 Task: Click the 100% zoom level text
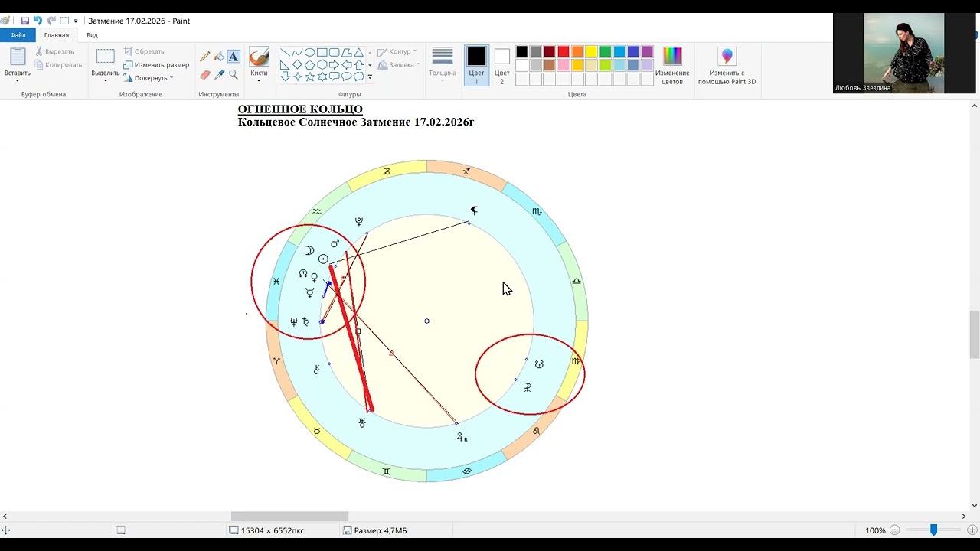(875, 530)
